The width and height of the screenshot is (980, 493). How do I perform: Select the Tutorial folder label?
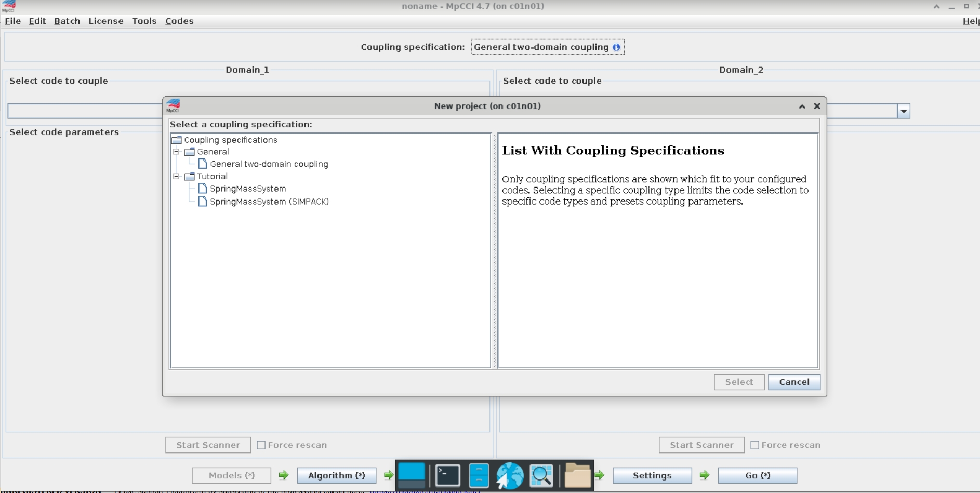[x=212, y=176]
